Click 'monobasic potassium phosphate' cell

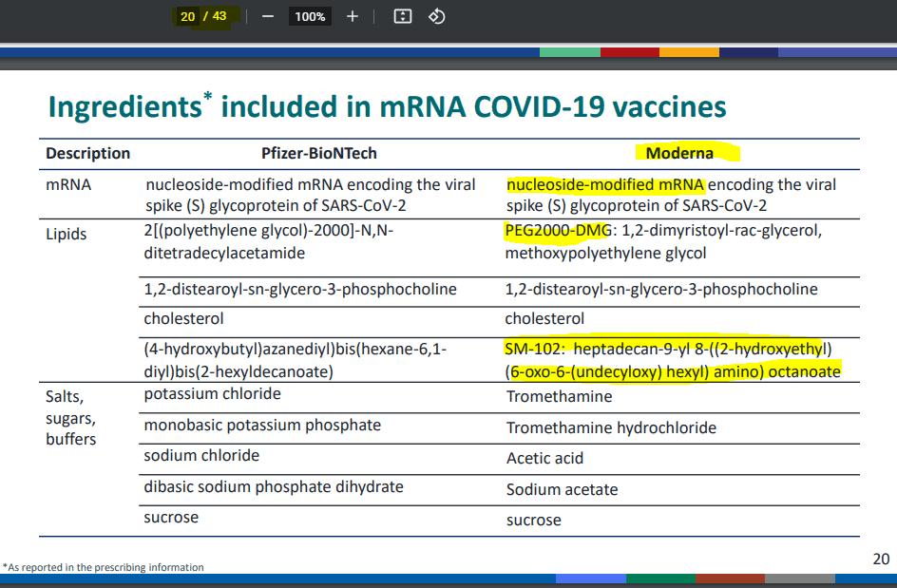(x=262, y=425)
